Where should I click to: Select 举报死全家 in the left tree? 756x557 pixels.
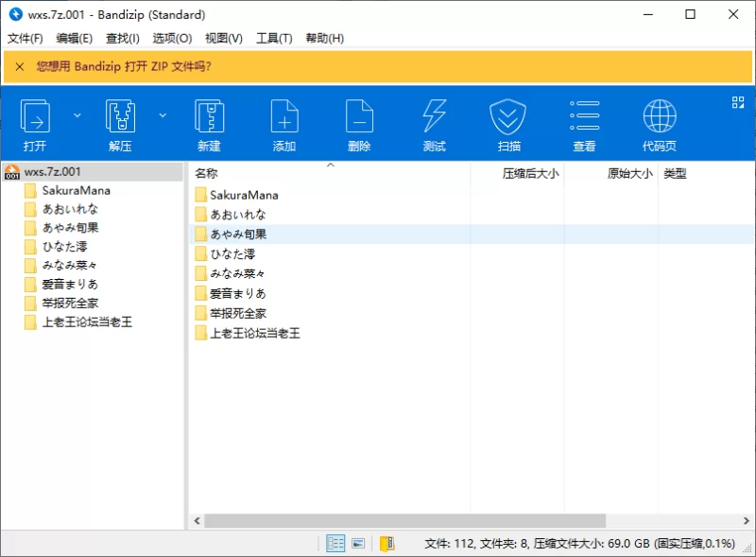(70, 304)
